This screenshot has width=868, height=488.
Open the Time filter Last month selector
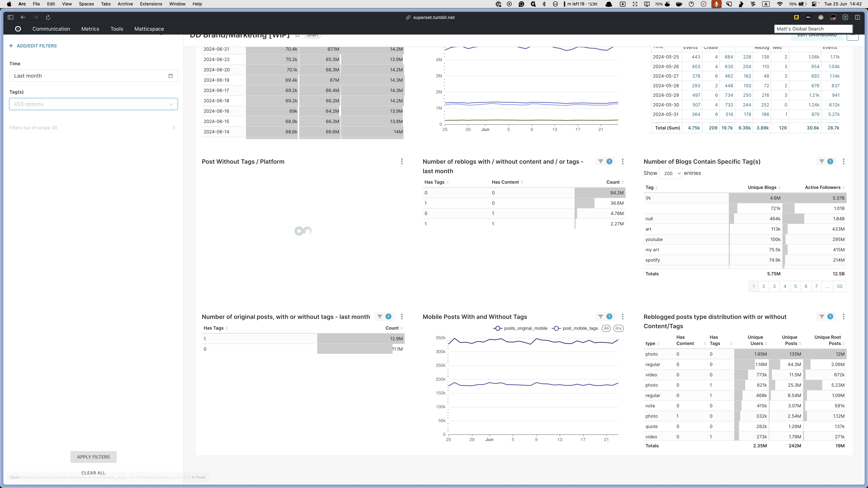[x=93, y=76]
